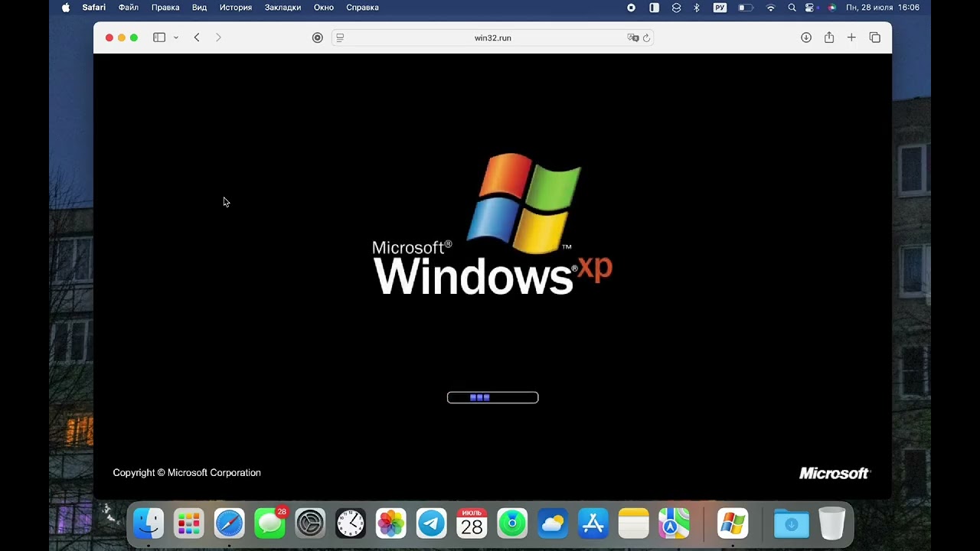980x551 pixels.
Task: Open the privacy report shield icon
Action: pyautogui.click(x=318, y=37)
